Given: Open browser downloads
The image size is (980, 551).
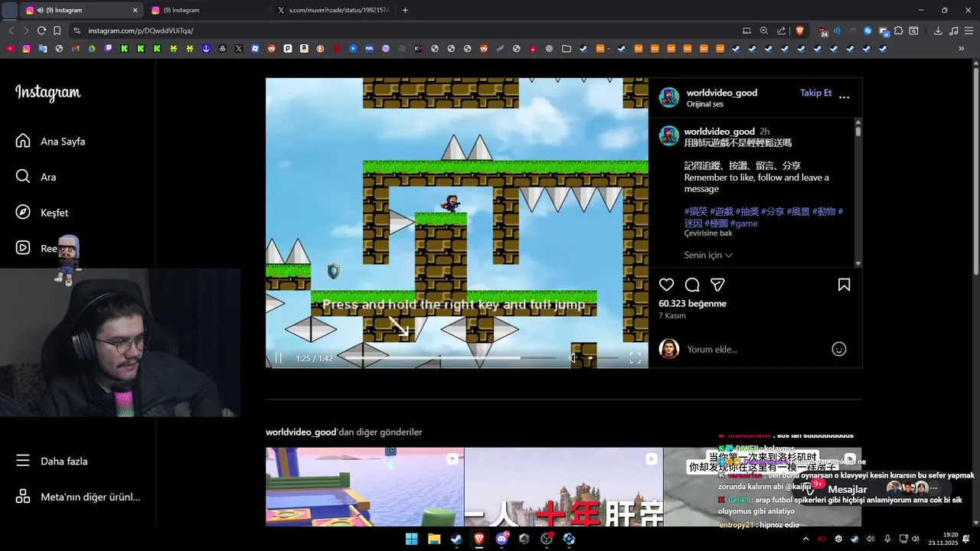Looking at the screenshot, I should point(938,31).
